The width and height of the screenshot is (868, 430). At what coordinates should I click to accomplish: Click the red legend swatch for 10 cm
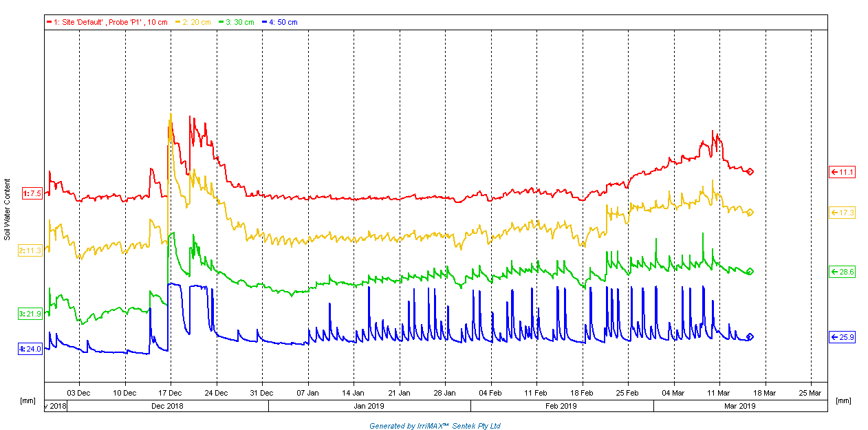click(x=50, y=22)
